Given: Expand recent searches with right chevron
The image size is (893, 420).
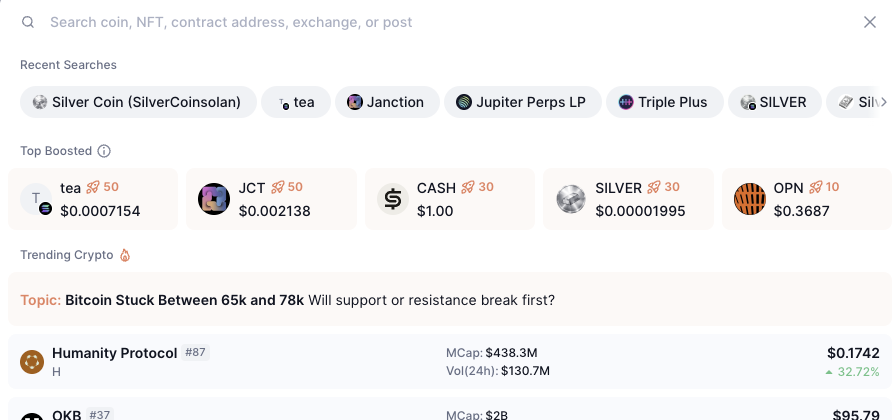Looking at the screenshot, I should [883, 102].
